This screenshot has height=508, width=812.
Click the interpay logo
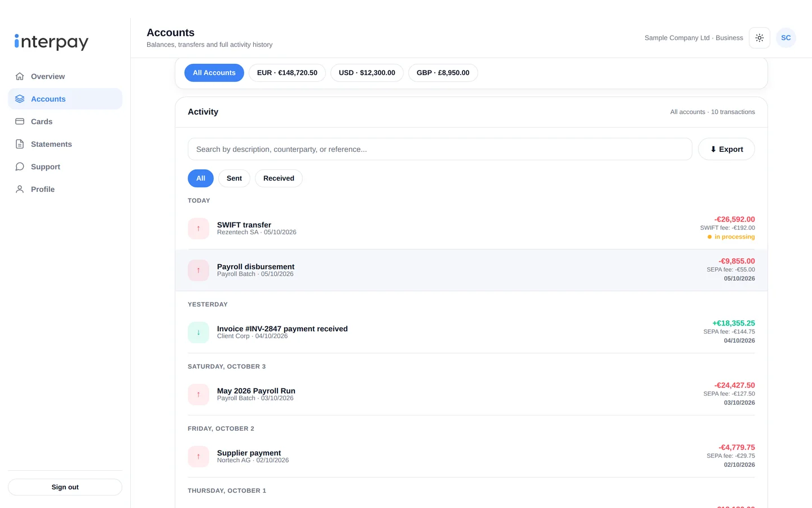51,42
